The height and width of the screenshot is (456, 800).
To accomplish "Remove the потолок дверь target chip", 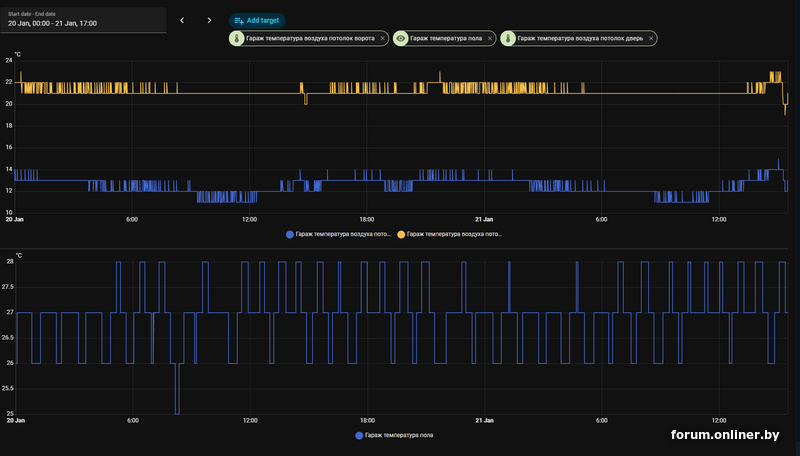I will (651, 38).
